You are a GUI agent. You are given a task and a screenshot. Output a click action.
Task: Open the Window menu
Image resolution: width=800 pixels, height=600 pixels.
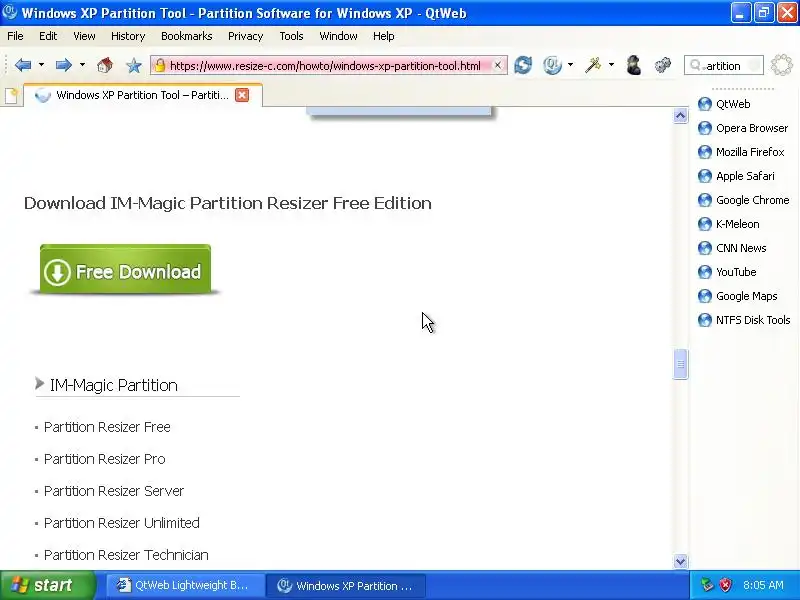338,36
